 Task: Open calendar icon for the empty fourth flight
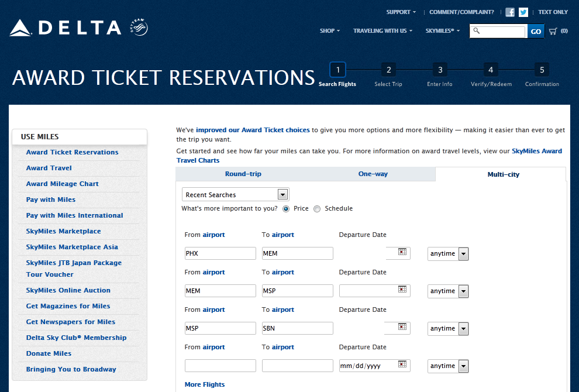click(x=402, y=364)
